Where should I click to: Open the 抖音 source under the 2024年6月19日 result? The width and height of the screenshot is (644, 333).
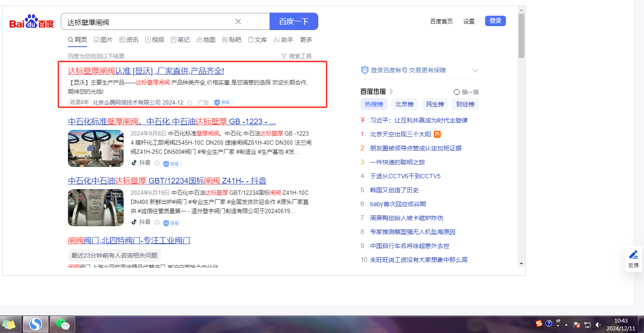(141, 222)
